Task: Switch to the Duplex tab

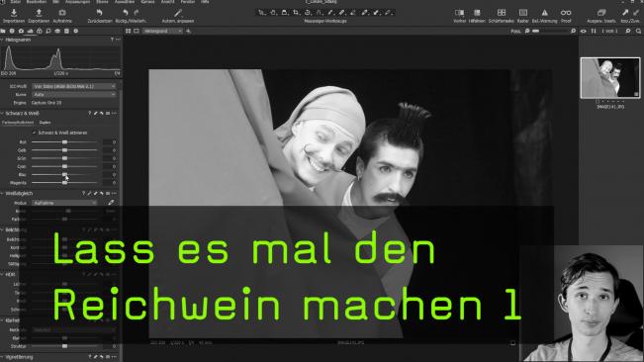Action: click(45, 123)
